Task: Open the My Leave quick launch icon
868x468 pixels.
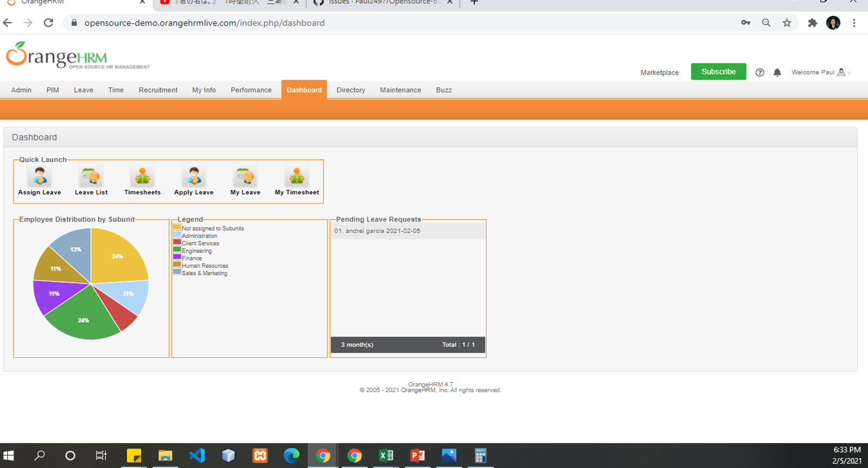Action: coord(245,176)
